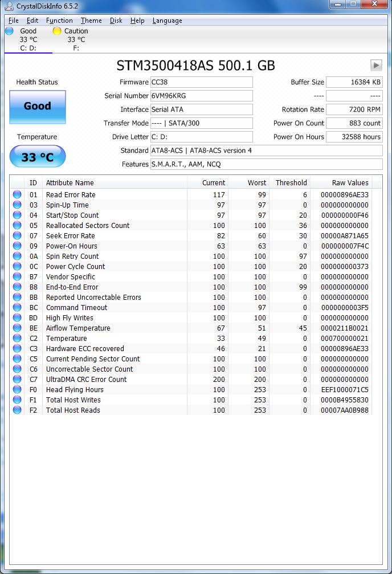Click the blue Good status icon for C: D:

(x=10, y=31)
